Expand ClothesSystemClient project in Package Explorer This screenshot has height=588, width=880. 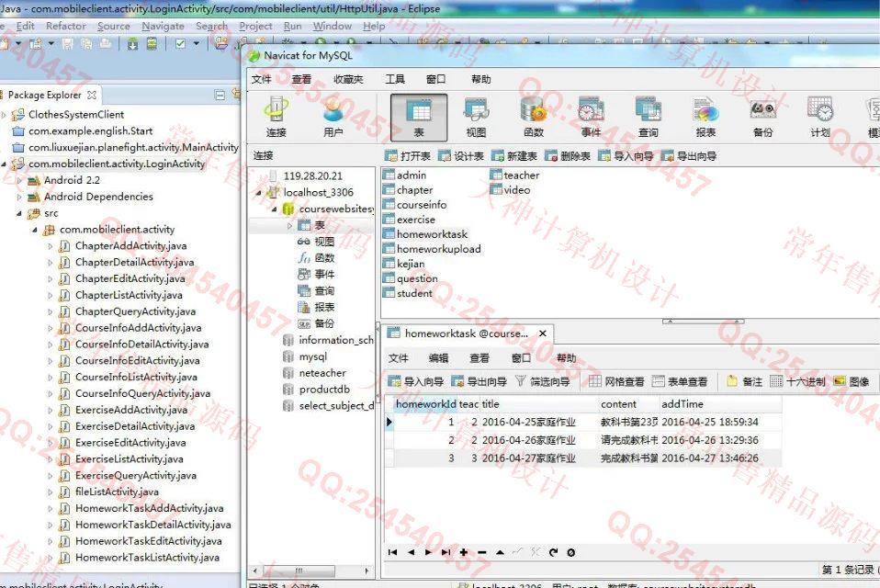[x=4, y=115]
